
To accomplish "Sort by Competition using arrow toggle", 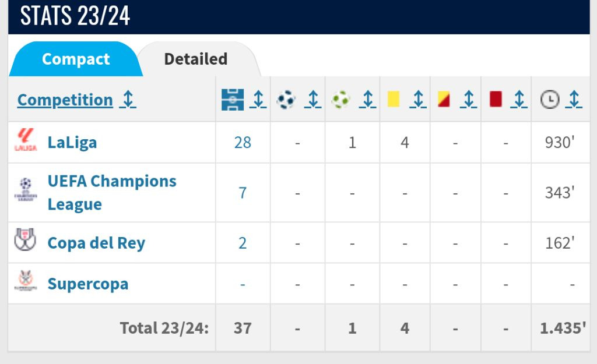I will pos(128,99).
